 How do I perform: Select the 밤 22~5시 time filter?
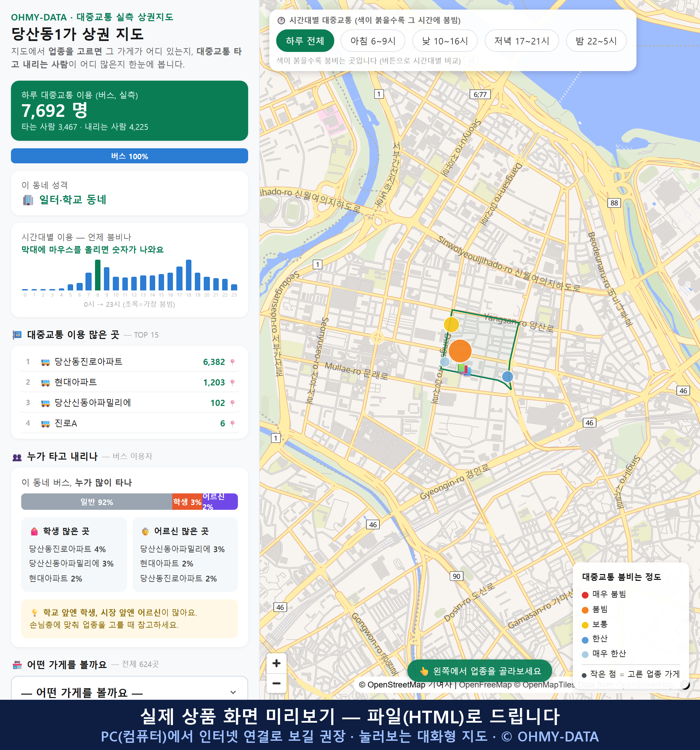[596, 41]
